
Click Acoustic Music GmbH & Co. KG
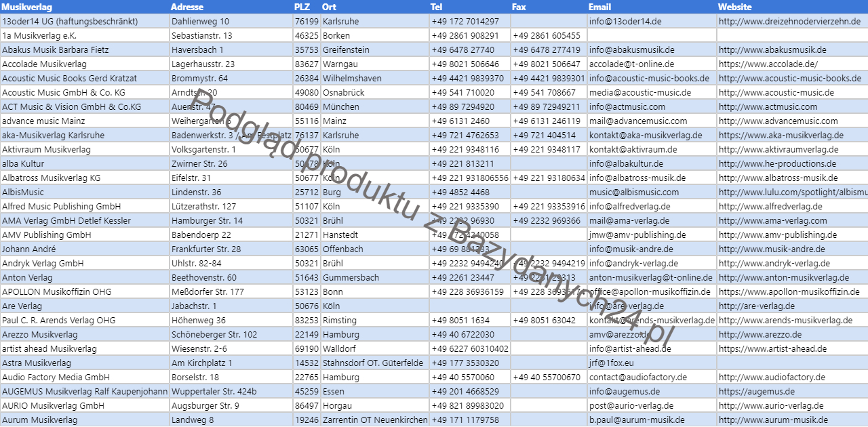pos(85,92)
